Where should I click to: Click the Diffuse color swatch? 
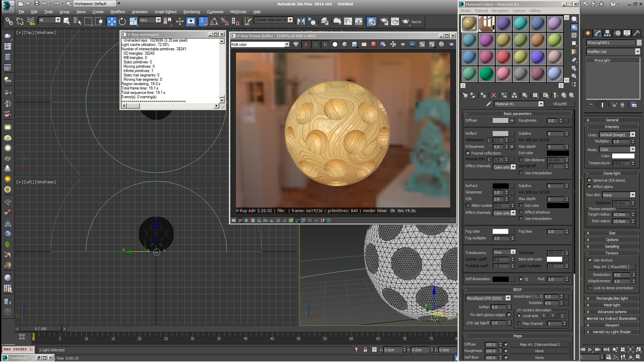coord(500,121)
